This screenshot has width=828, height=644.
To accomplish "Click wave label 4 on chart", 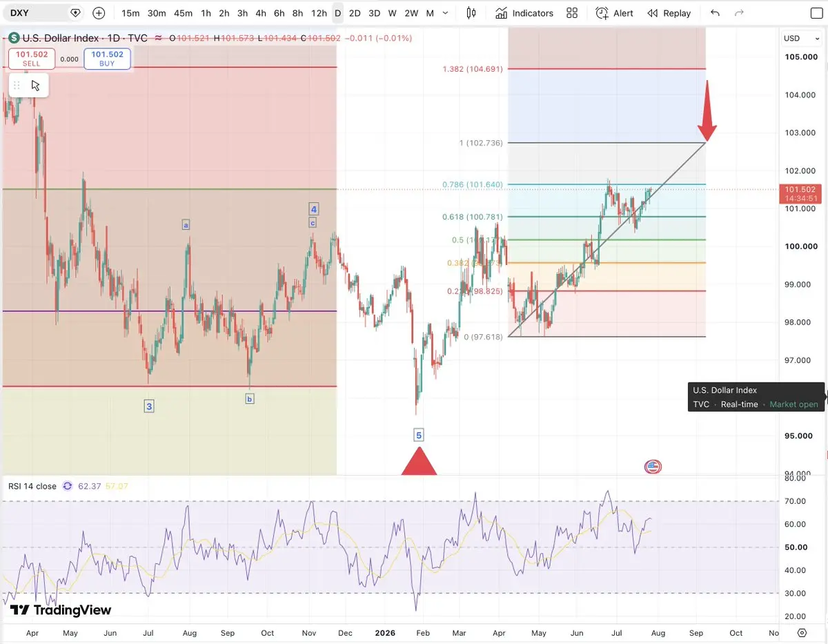I will tap(313, 209).
